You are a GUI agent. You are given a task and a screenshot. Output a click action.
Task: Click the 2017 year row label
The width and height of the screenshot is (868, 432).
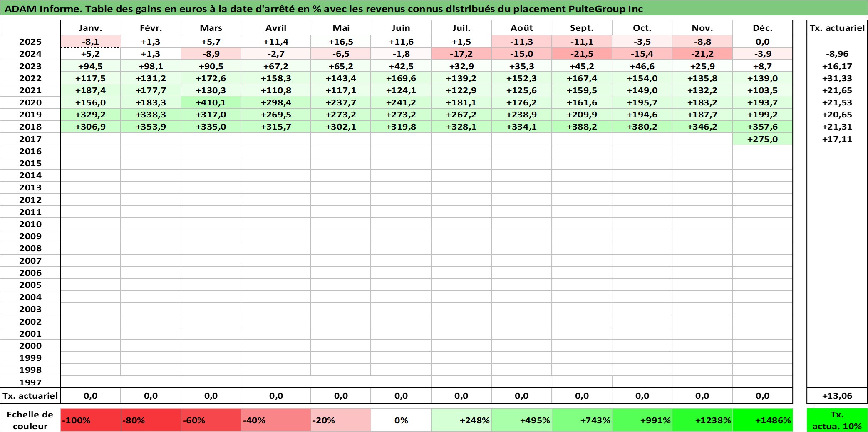[x=30, y=139]
